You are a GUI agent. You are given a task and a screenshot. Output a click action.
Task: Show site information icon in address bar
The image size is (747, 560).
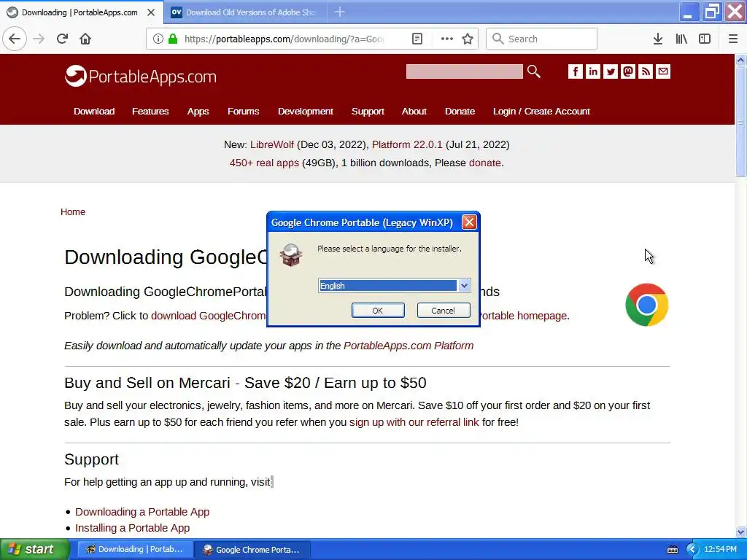tap(158, 39)
